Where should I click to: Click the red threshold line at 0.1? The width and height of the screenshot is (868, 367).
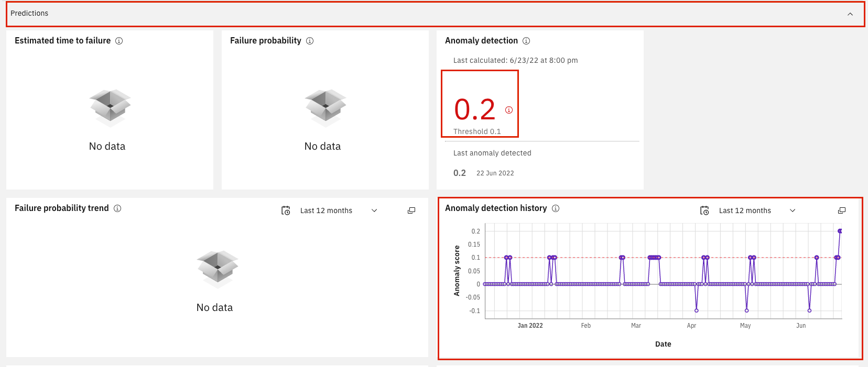663,258
